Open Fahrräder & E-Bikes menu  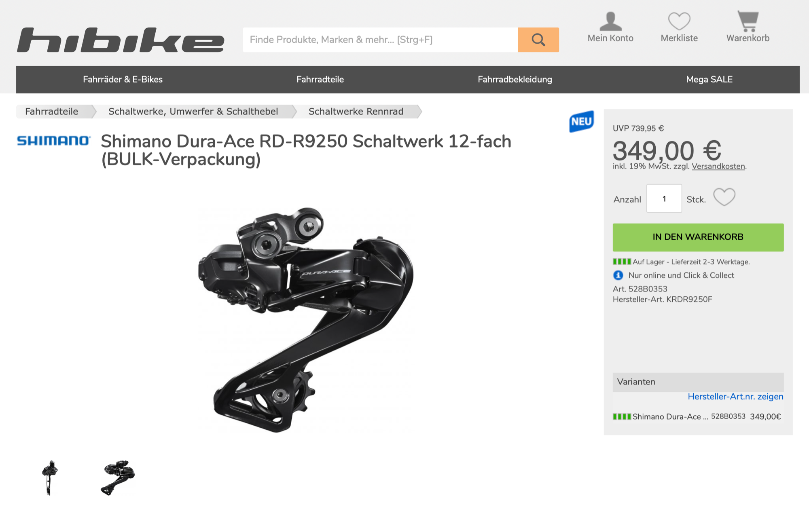point(123,80)
